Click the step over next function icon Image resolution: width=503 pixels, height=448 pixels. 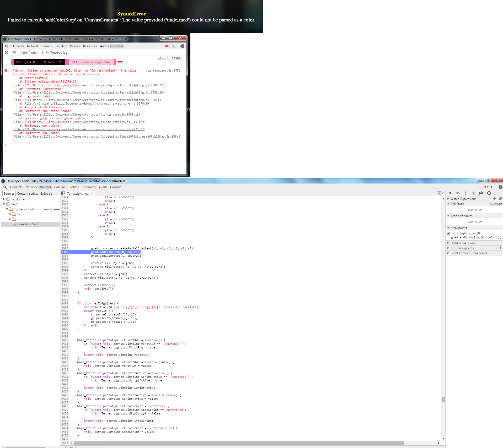[458, 193]
